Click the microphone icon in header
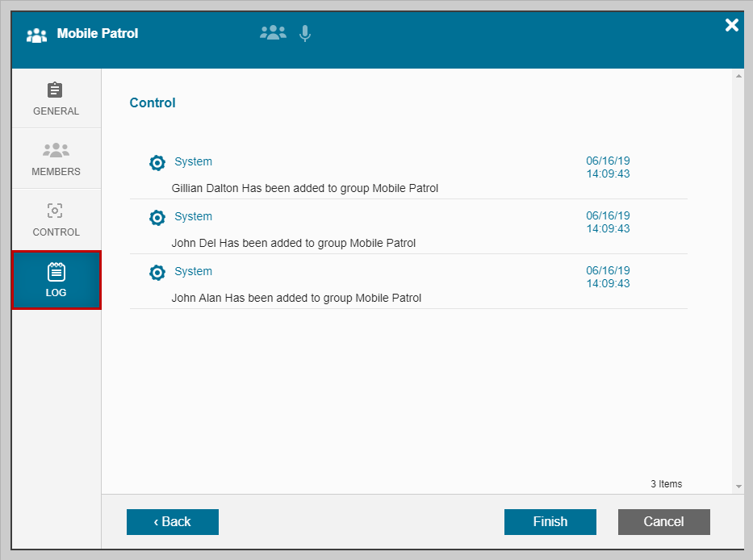The height and width of the screenshot is (560, 753). point(304,34)
